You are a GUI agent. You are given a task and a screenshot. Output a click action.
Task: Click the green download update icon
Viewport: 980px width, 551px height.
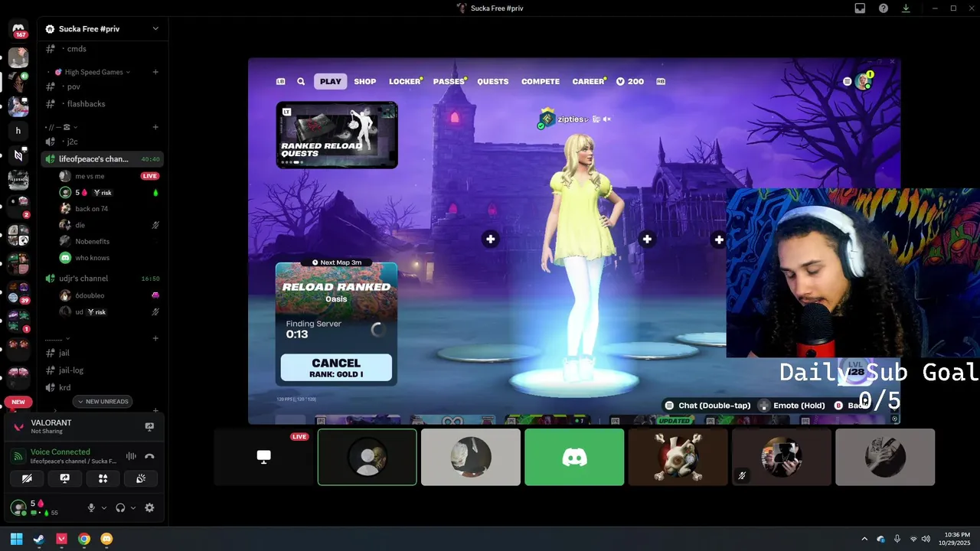(x=906, y=8)
